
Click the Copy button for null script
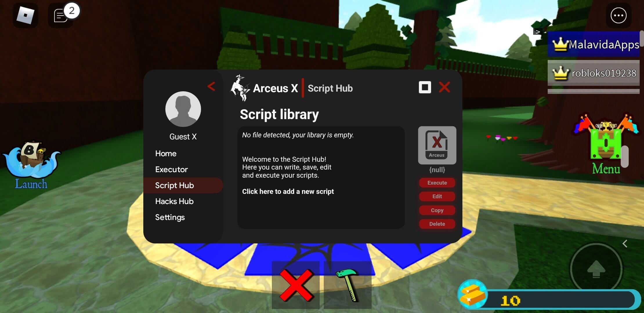[x=437, y=210]
